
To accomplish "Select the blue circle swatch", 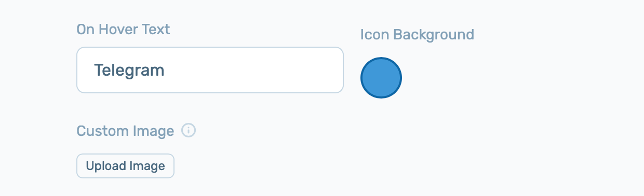I will 381,78.
